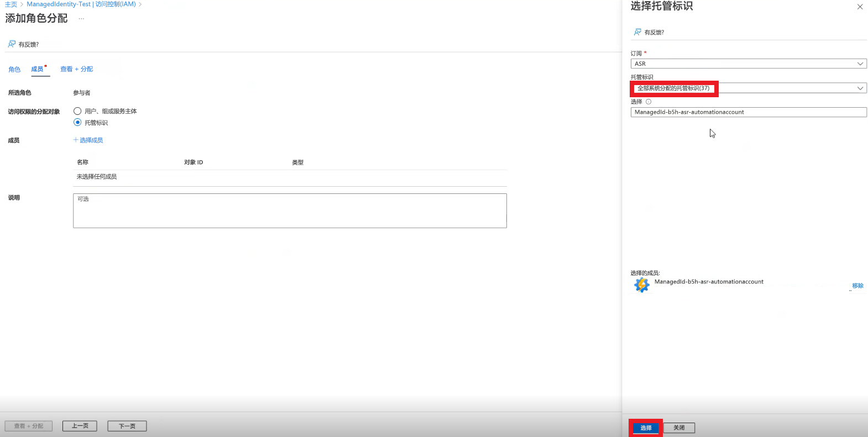Click the 选择成员 link
Image resolution: width=868 pixels, height=437 pixels.
coord(91,140)
